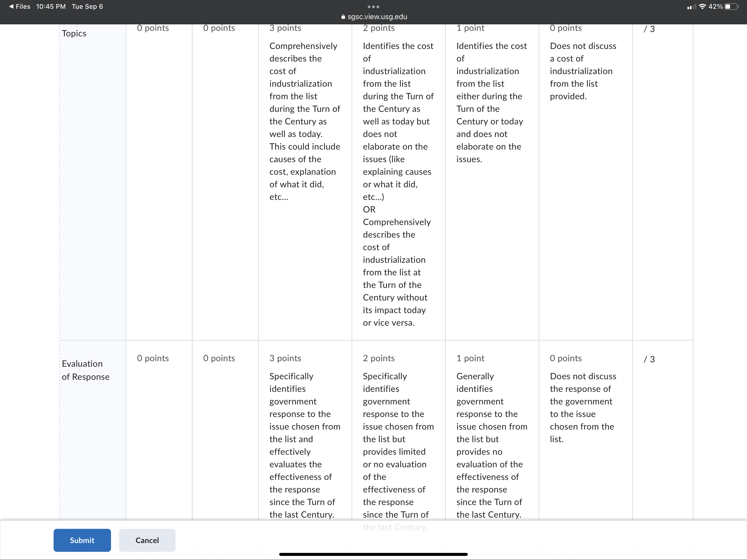The image size is (747, 560).
Task: Select 0 points above 'Does not discuss a cost'
Action: [566, 28]
